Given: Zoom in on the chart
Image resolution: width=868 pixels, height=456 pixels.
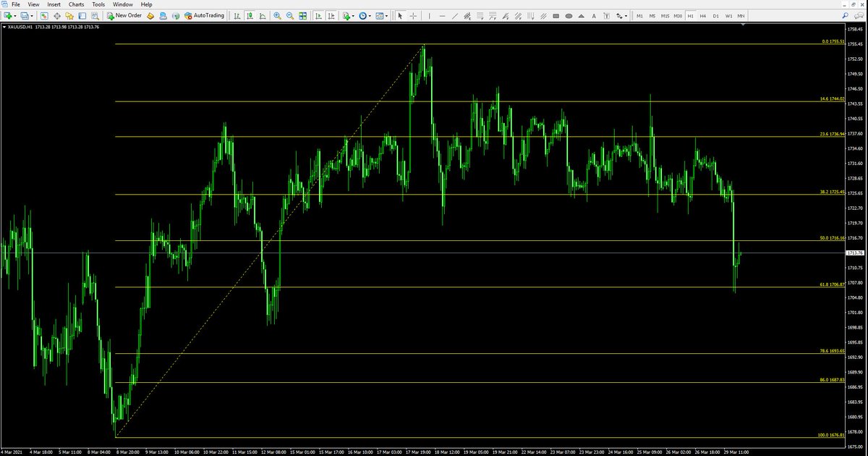Looking at the screenshot, I should pos(277,15).
